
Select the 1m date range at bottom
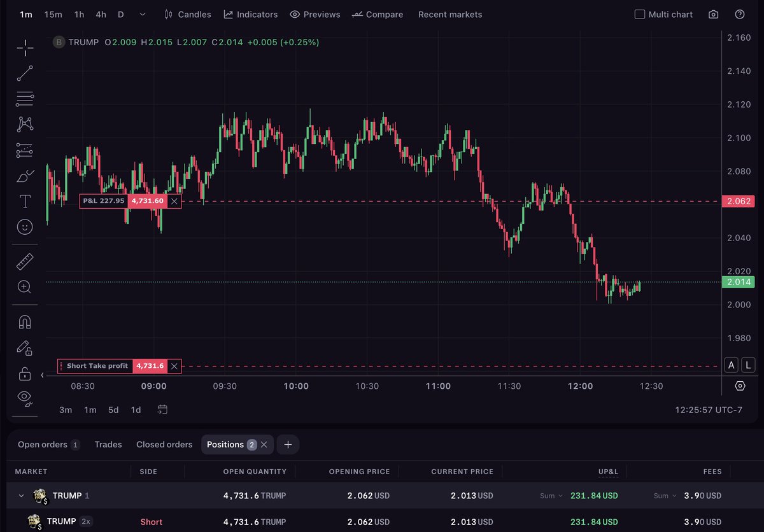point(90,410)
